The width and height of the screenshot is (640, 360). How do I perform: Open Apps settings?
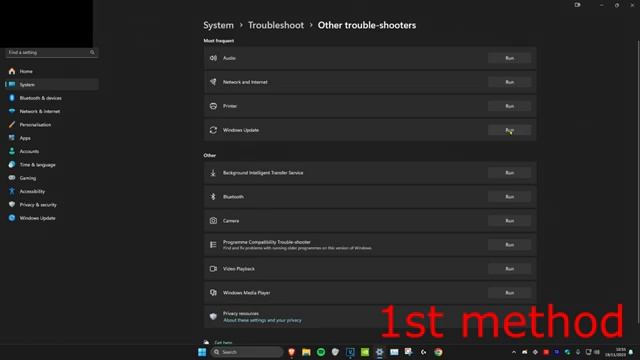51,138
